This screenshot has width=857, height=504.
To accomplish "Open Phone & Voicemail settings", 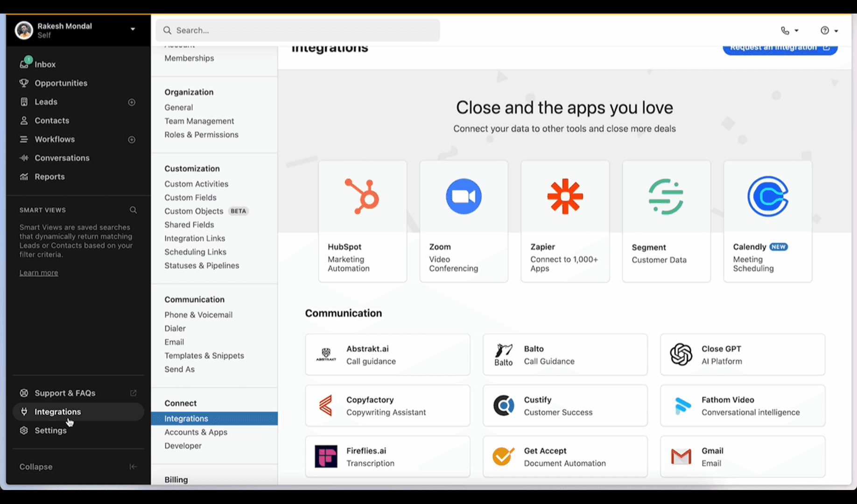I will coord(198,315).
